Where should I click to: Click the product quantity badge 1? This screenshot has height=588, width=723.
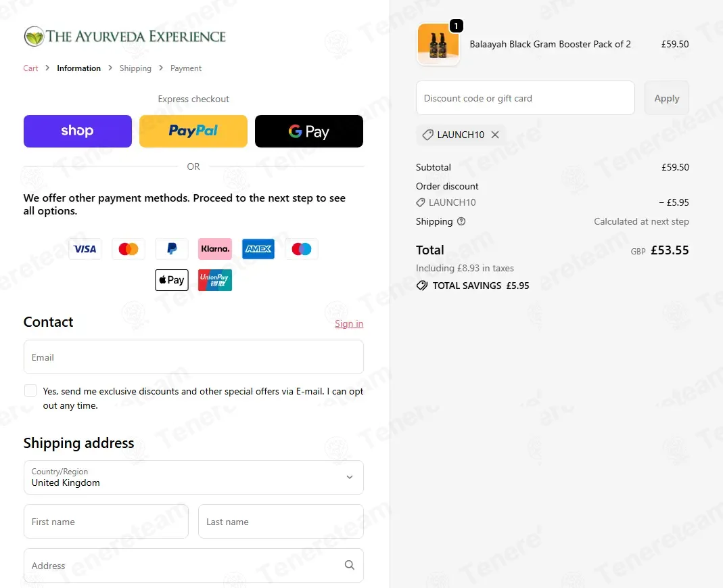(x=456, y=26)
